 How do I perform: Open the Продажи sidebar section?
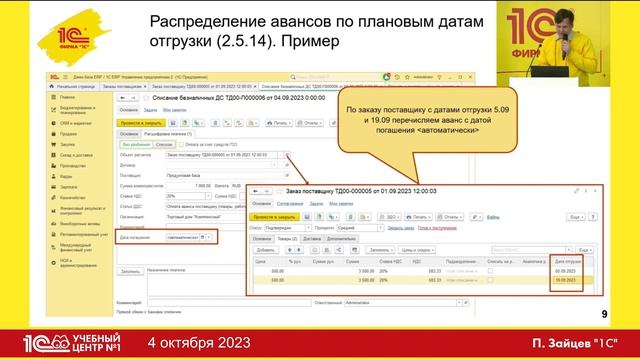(68, 133)
